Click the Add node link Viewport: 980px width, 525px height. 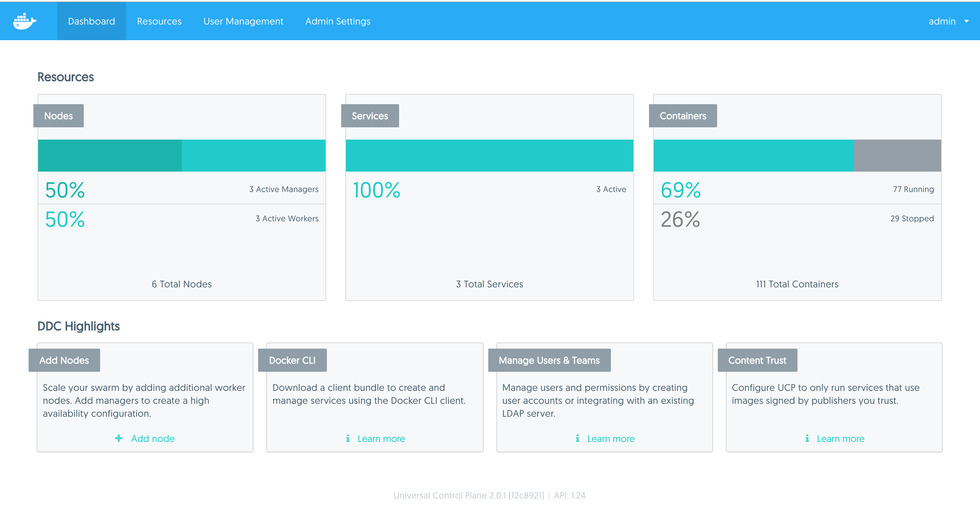point(153,438)
